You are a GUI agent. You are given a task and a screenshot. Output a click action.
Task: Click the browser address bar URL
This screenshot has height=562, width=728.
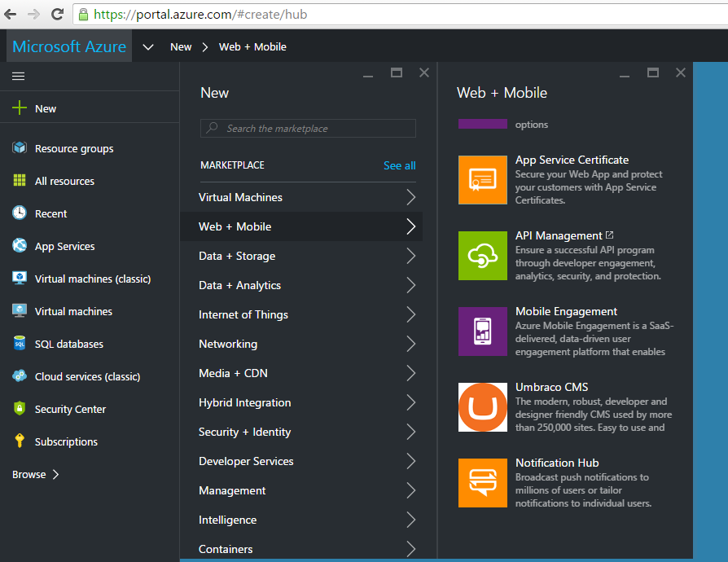(200, 15)
